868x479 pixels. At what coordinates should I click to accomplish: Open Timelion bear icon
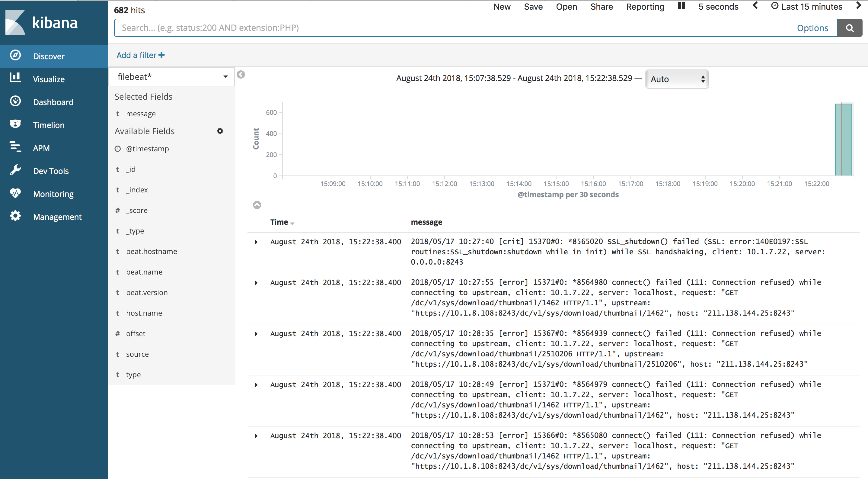pos(15,124)
